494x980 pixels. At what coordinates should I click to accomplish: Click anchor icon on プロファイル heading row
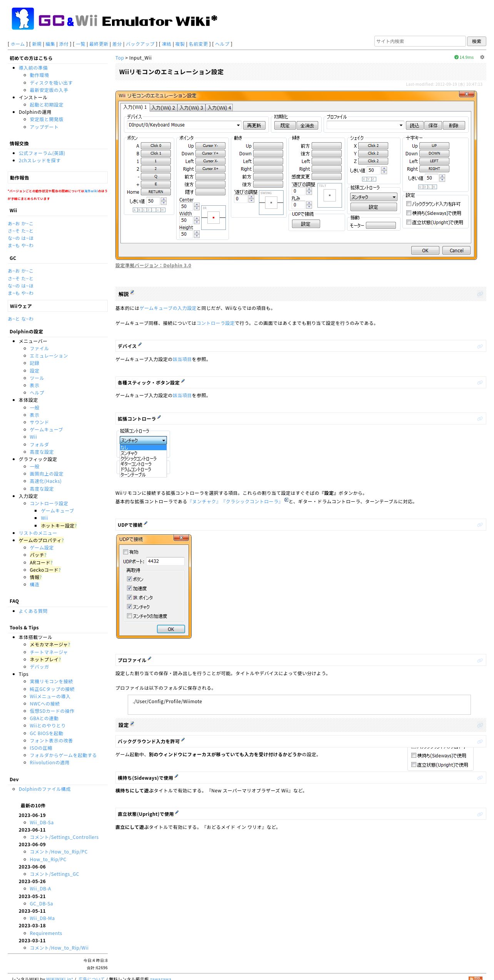(x=480, y=661)
